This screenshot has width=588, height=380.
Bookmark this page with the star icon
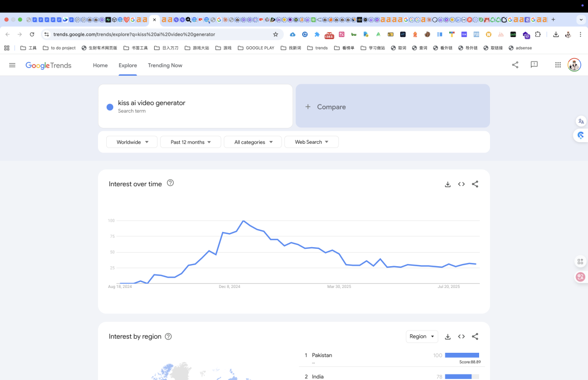point(275,34)
